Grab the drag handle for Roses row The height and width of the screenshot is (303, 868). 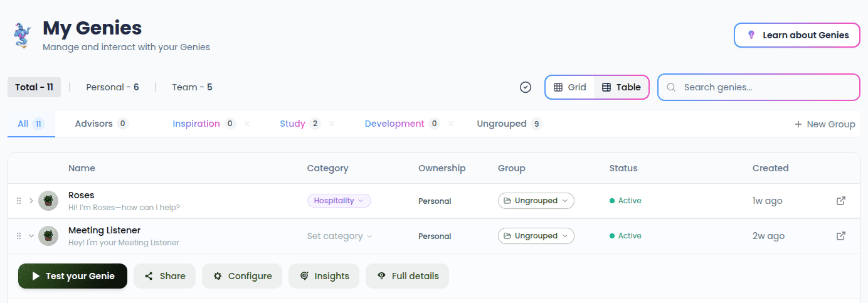pyautogui.click(x=19, y=201)
